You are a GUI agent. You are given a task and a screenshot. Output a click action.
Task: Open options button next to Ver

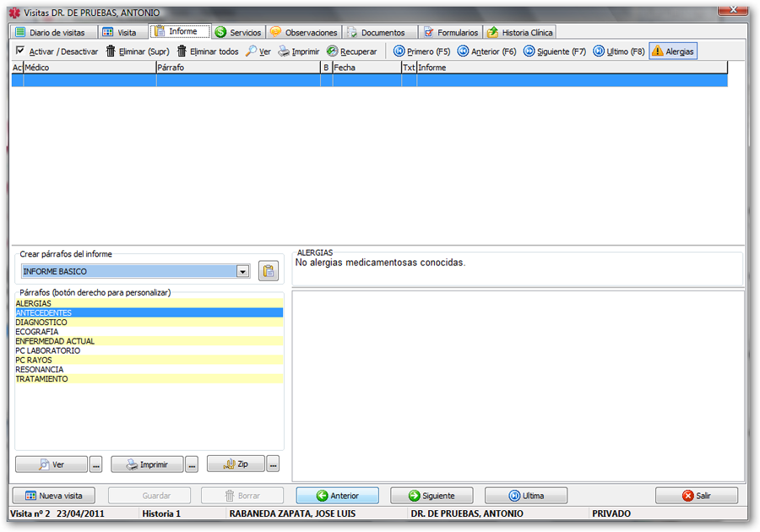pyautogui.click(x=96, y=464)
